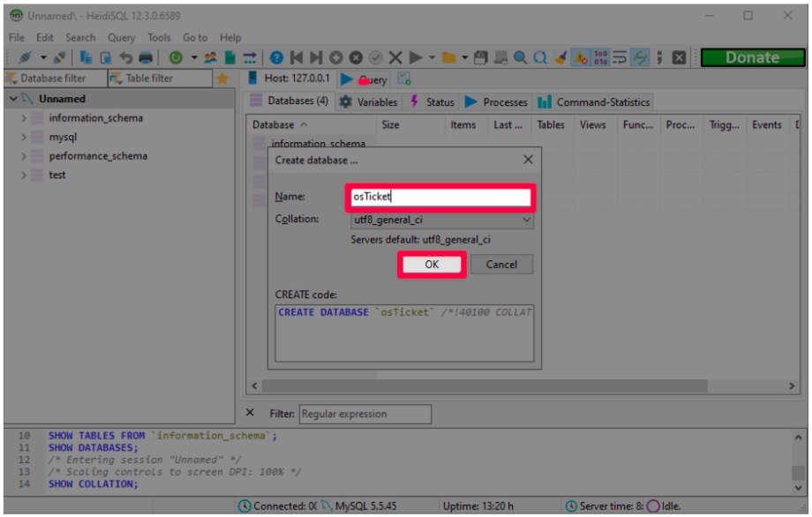This screenshot has height=517, width=812.
Task: Click the Paste toolbar icon
Action: pos(106,57)
